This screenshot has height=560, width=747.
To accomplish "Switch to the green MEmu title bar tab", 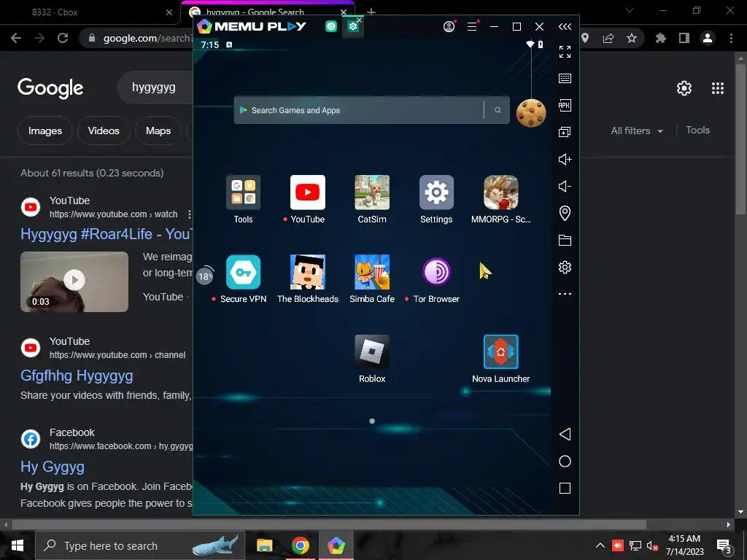I will coord(331,27).
